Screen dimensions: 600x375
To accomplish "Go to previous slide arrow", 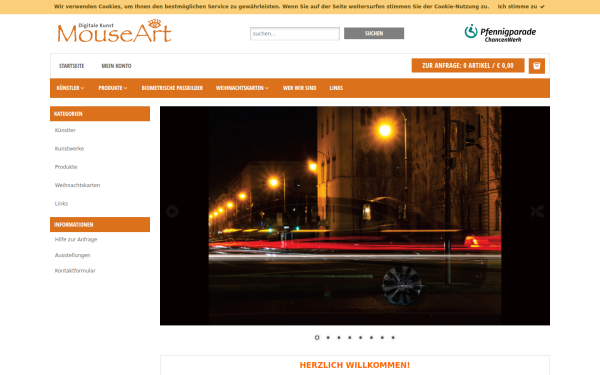I will 172,211.
